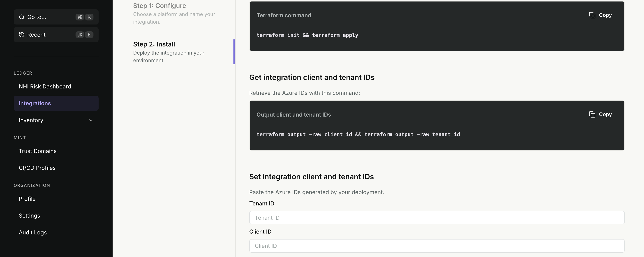
Task: Click the MINT section label
Action: (20, 138)
